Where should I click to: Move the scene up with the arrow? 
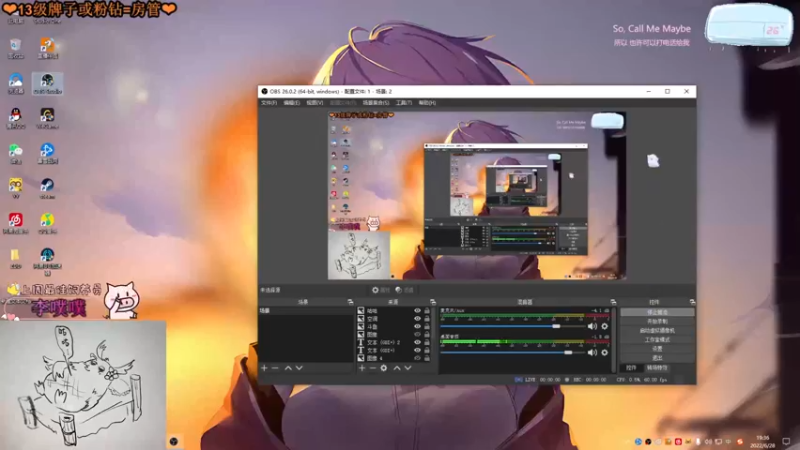[288, 368]
